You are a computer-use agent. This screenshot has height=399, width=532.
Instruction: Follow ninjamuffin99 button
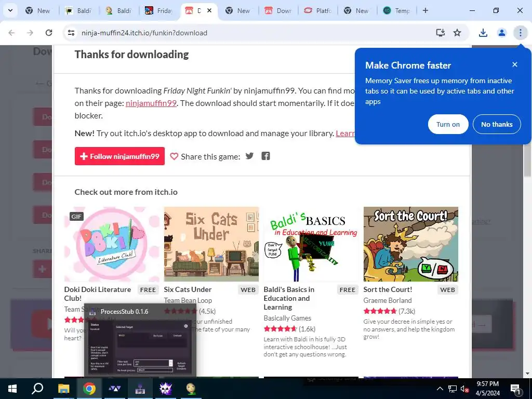coord(119,156)
